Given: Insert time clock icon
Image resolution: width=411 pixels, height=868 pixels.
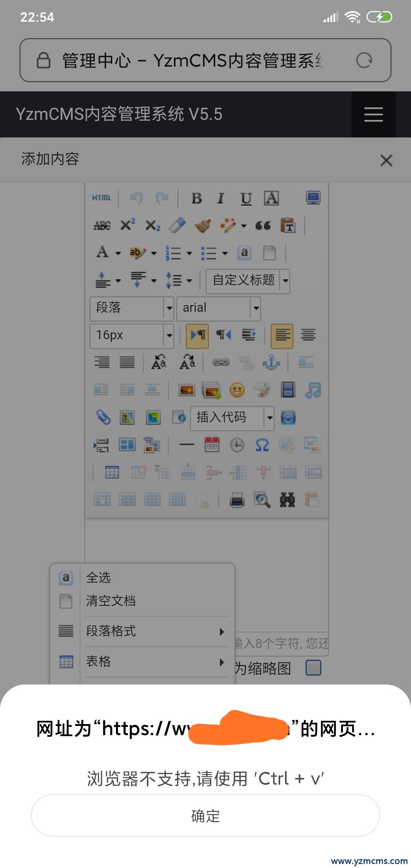Looking at the screenshot, I should [237, 445].
